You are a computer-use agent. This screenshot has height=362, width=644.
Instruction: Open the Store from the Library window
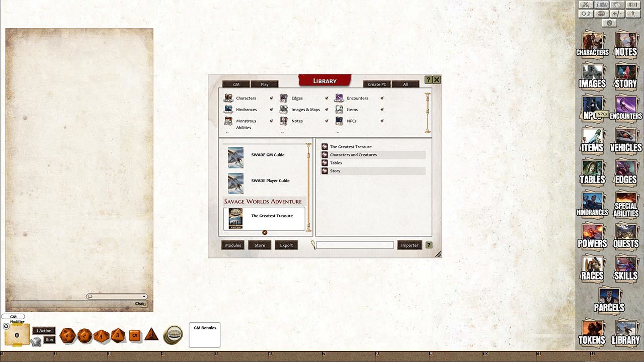(259, 245)
